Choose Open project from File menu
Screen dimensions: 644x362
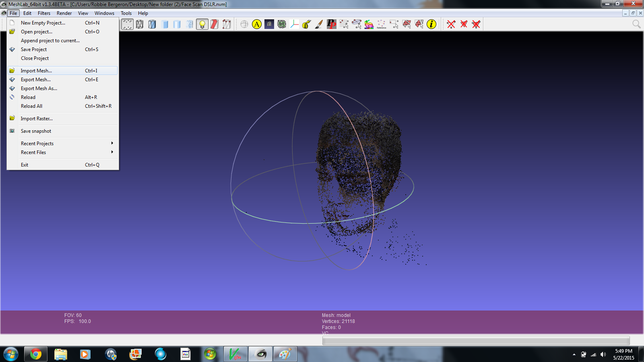(63, 32)
